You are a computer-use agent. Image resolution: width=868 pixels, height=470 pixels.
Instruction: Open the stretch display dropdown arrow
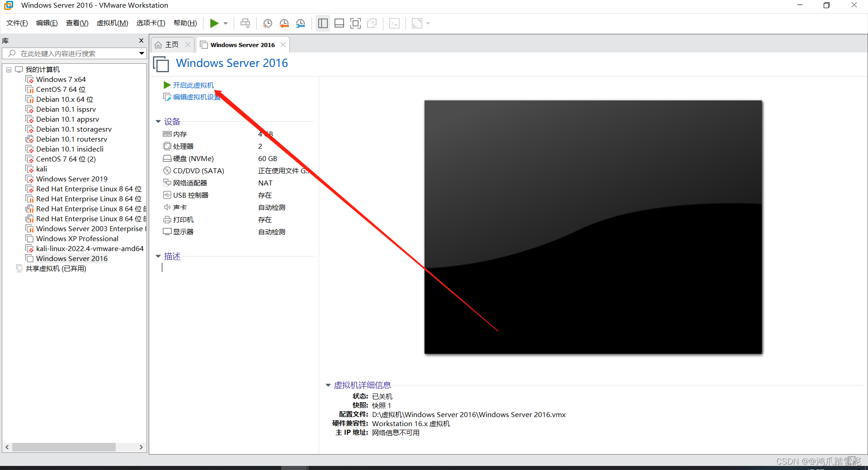428,24
